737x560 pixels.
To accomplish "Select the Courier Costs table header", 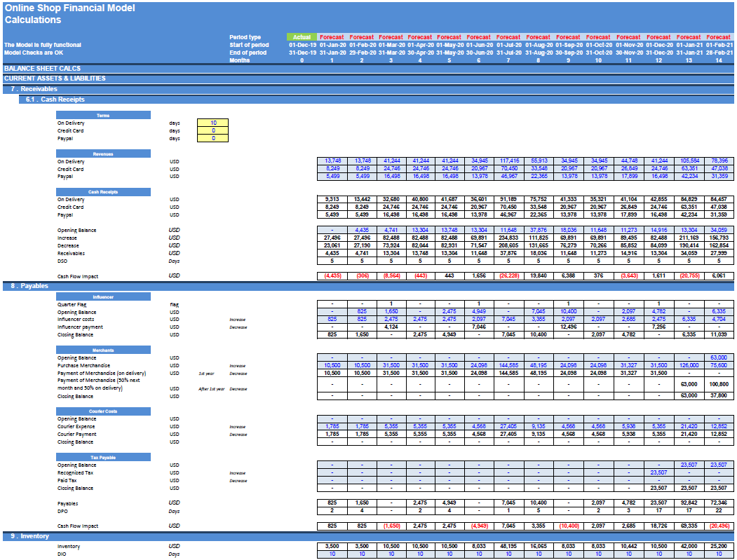I will pyautogui.click(x=103, y=411).
